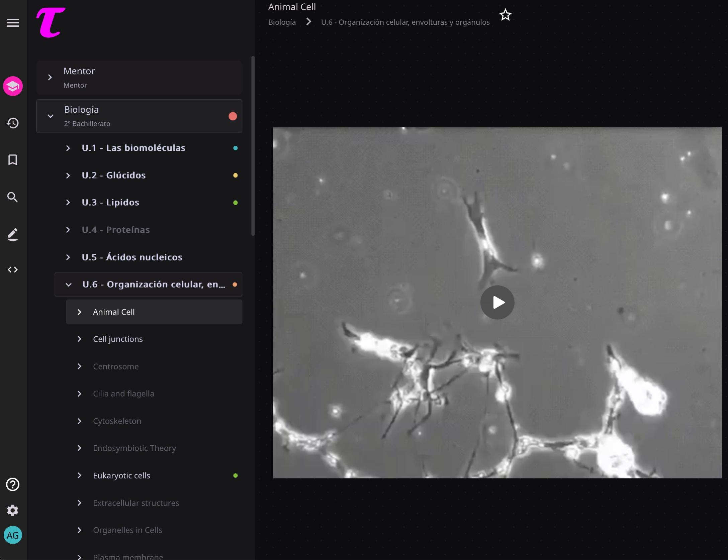Favorite Animal Cell with star icon
The width and height of the screenshot is (728, 560).
click(505, 15)
